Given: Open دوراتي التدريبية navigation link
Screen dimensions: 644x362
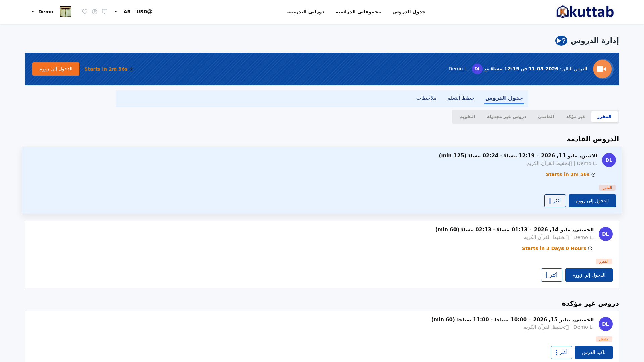Looking at the screenshot, I should 306,12.
